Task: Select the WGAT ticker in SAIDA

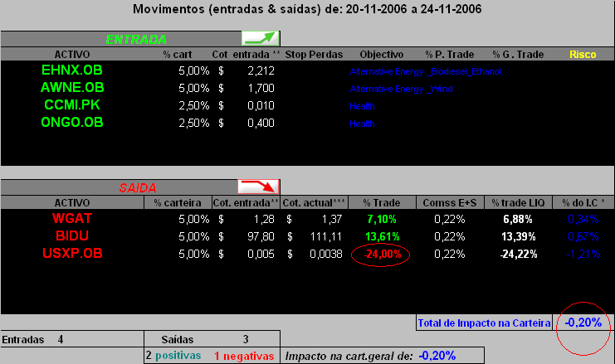Action: click(71, 218)
